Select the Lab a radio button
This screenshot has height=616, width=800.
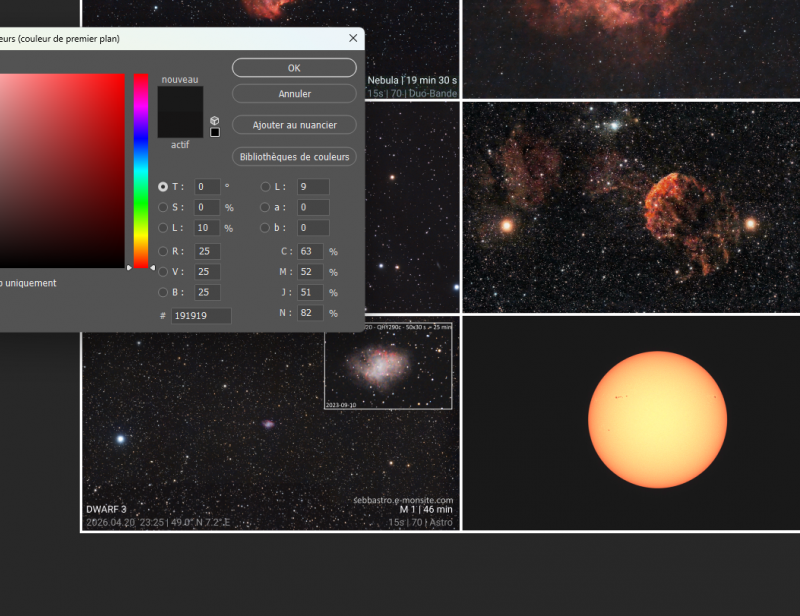(265, 207)
